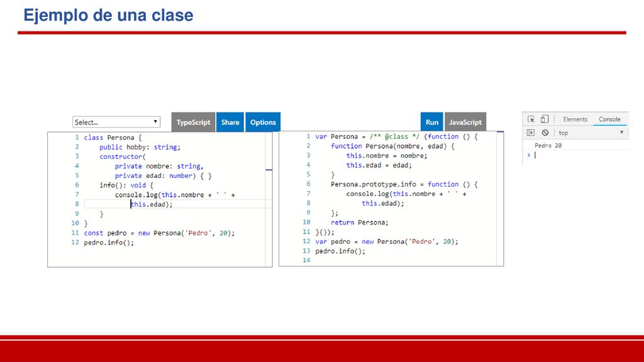644x362 pixels.
Task: Toggle the device toolbar icon
Action: (545, 119)
